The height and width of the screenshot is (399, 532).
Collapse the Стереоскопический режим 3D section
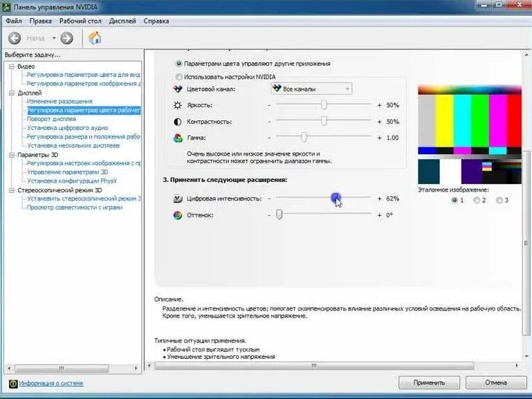point(12,190)
